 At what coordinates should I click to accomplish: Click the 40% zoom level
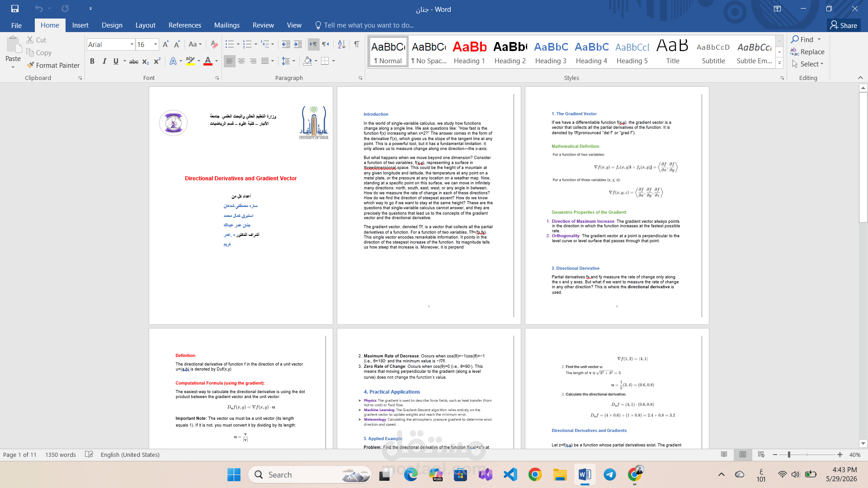(x=854, y=455)
